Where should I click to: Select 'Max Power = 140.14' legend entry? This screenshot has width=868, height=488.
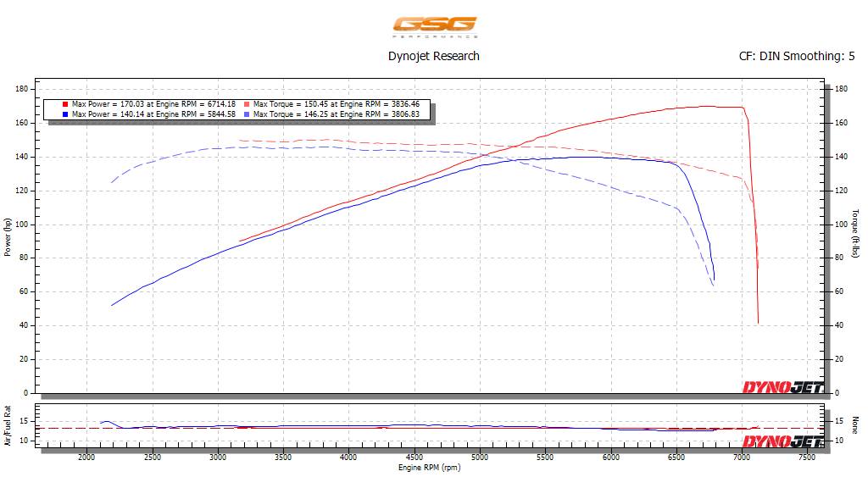[x=153, y=114]
